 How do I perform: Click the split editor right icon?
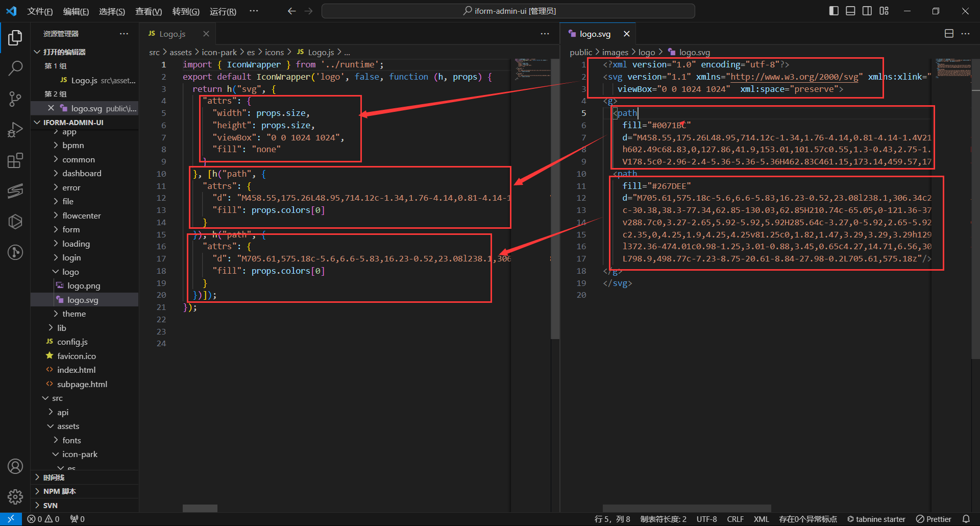(949, 34)
